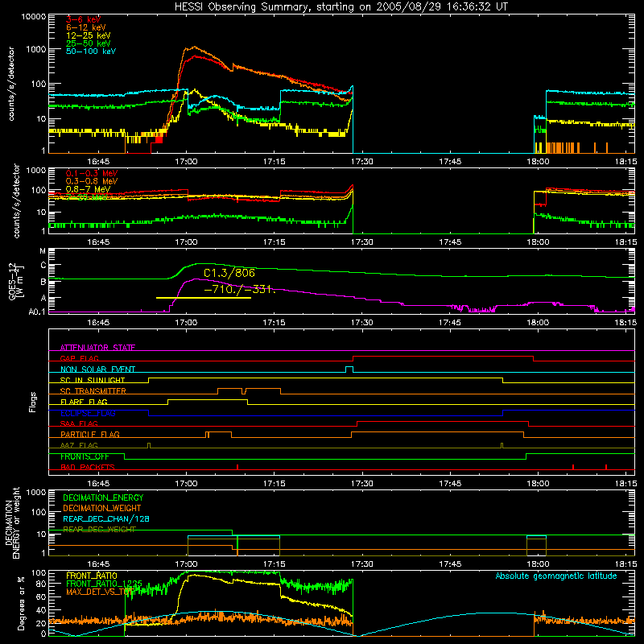Viewport: 644px width, 644px height.
Task: Click the '0.8-7 MeV' legend entry
Action: click(x=88, y=189)
